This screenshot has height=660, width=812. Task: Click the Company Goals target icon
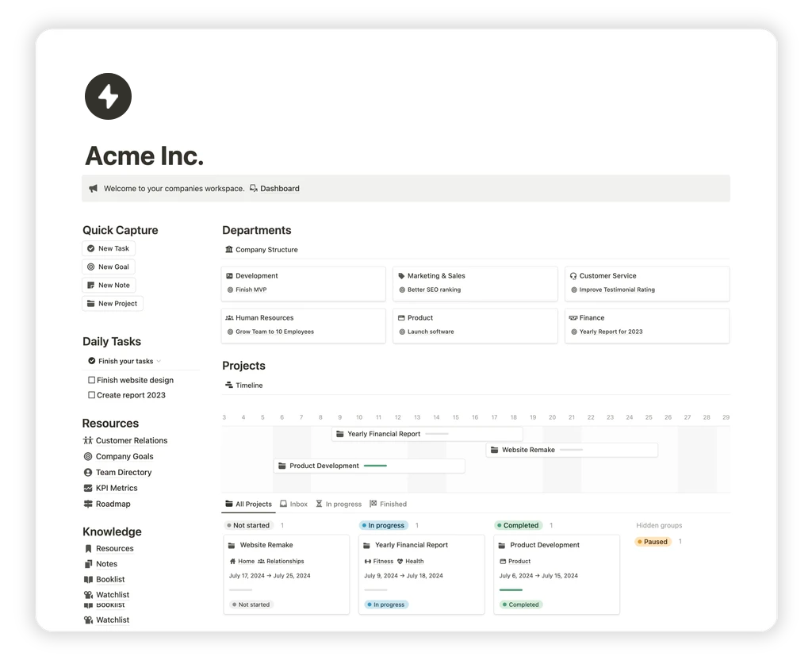[88, 456]
